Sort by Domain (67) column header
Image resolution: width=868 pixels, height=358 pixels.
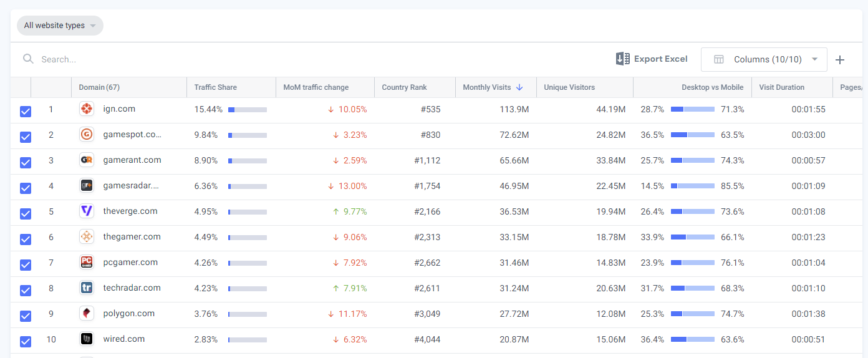[99, 87]
